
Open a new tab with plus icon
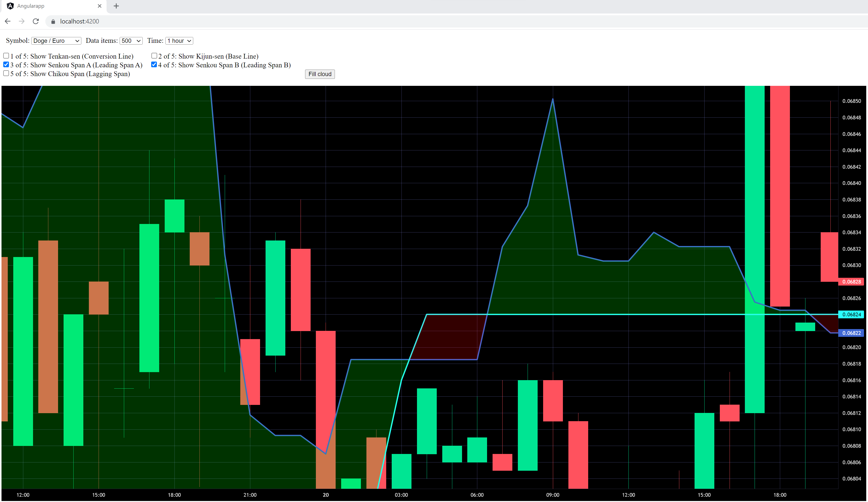[116, 6]
